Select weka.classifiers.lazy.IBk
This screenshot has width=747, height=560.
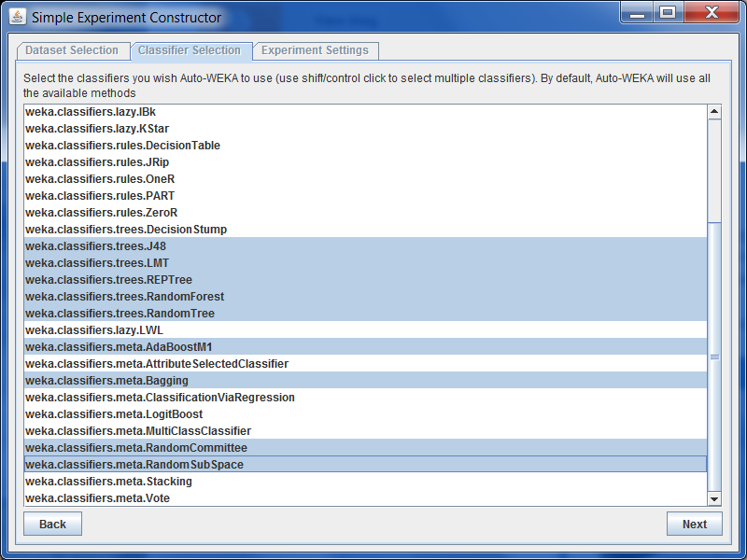tap(365, 112)
